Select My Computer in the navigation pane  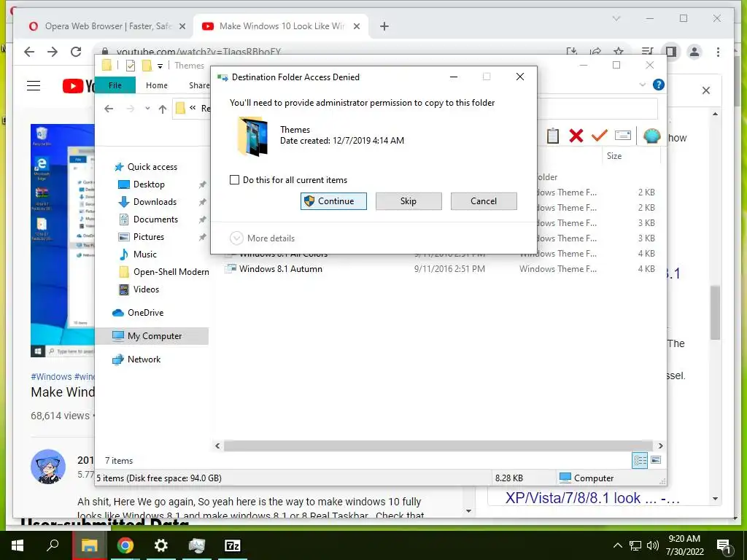tap(152, 336)
